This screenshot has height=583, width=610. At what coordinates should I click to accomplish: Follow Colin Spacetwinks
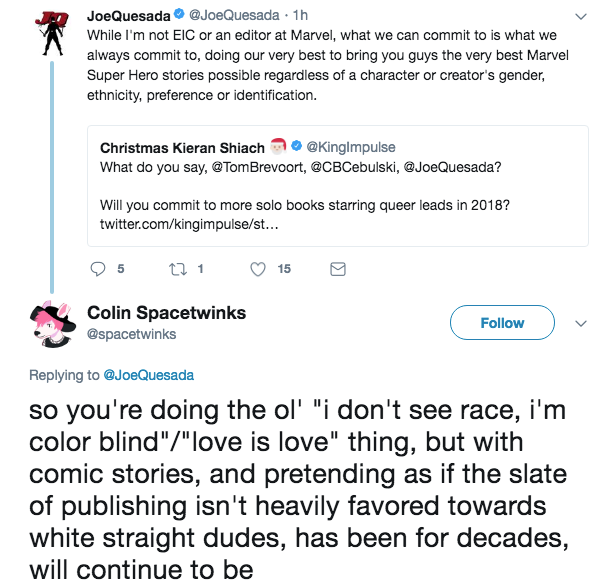coord(502,323)
